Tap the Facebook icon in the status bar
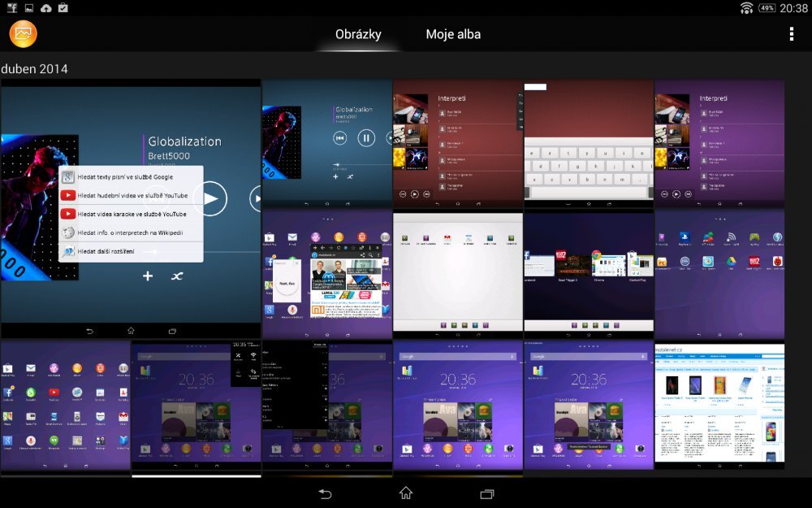812x508 pixels. [11, 7]
